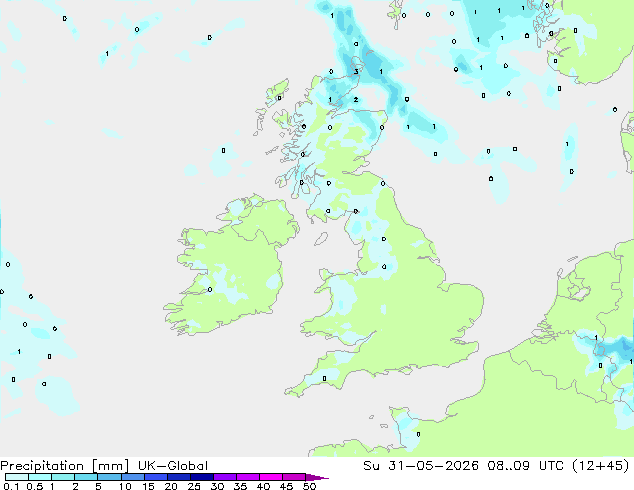Viewport: 634px width, 490px height.
Task: Click the legend value '20'
Action: click(171, 486)
